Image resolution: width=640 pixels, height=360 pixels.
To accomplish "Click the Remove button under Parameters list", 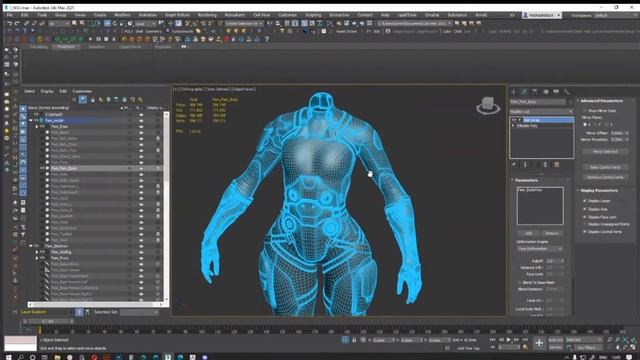I will (551, 233).
